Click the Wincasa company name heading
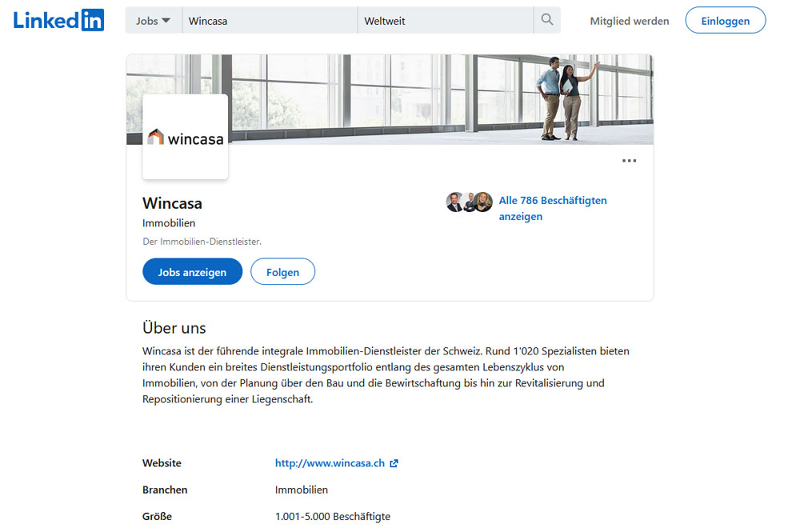 point(172,203)
